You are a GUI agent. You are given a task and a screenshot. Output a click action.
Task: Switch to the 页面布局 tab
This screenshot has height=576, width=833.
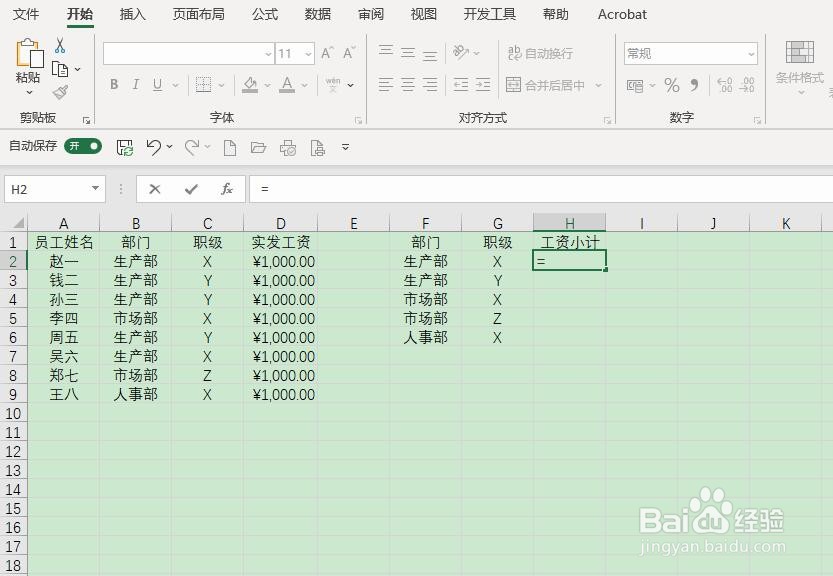[x=199, y=14]
